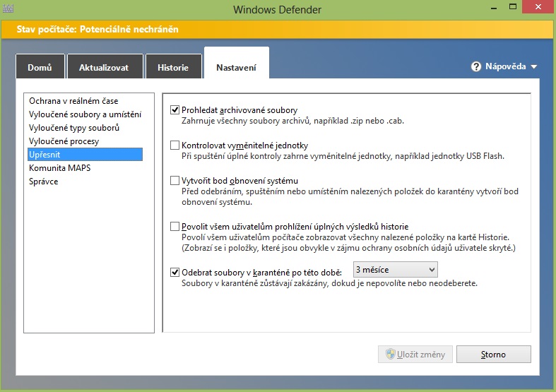Maximize the Windows Defender window
The height and width of the screenshot is (392, 556).
point(513,7)
